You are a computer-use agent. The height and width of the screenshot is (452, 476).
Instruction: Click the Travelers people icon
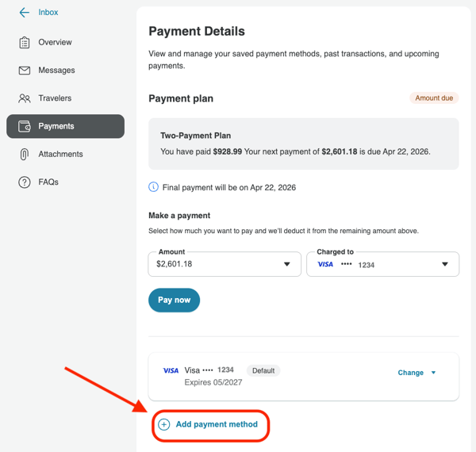(x=25, y=98)
